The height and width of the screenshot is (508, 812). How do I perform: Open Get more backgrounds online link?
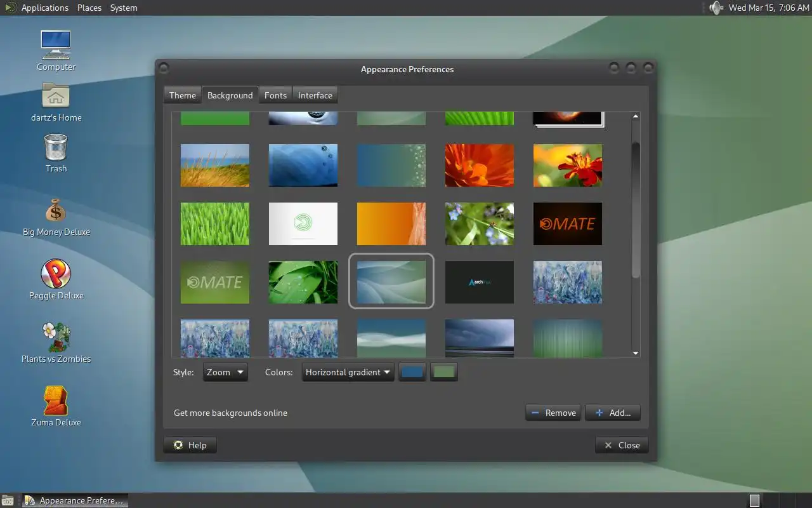pyautogui.click(x=230, y=413)
